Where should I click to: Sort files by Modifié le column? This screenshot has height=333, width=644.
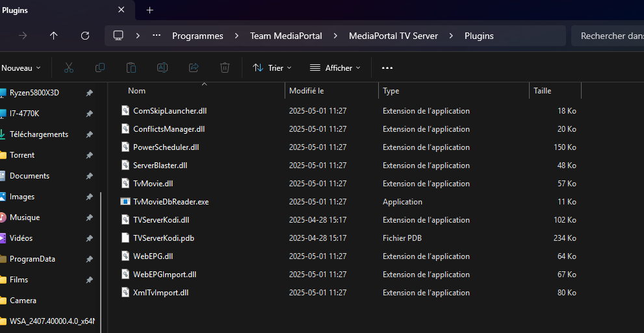[x=307, y=91]
